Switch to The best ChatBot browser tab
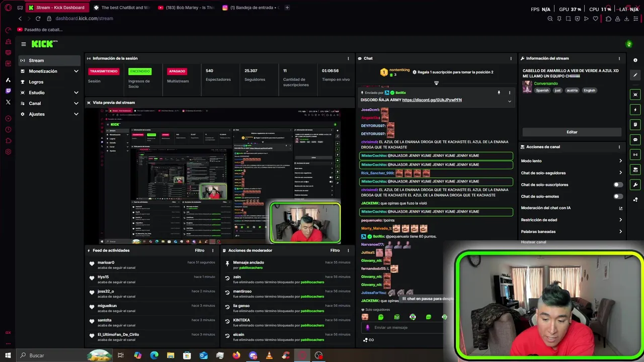The height and width of the screenshot is (362, 644). coord(122,8)
